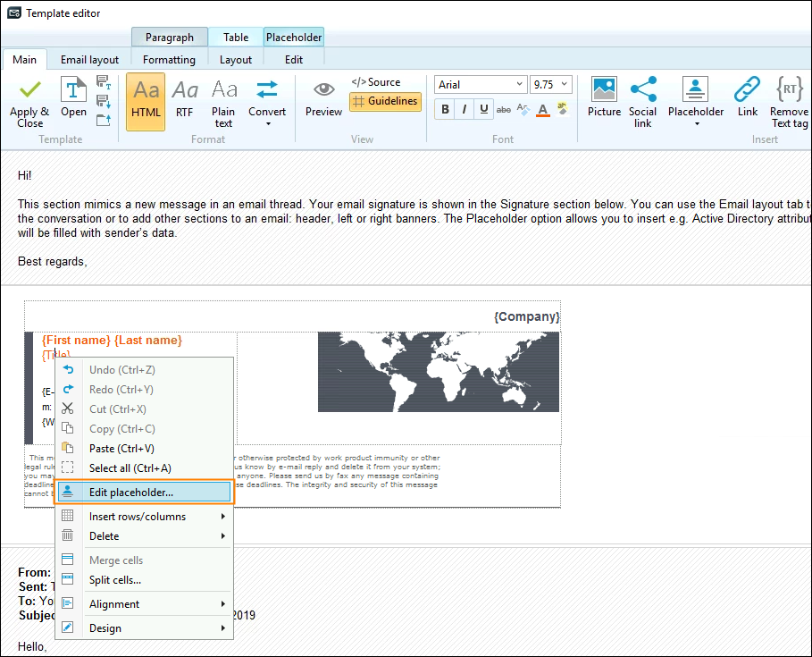Open the font size 9.75 dropdown
812x657 pixels.
565,84
